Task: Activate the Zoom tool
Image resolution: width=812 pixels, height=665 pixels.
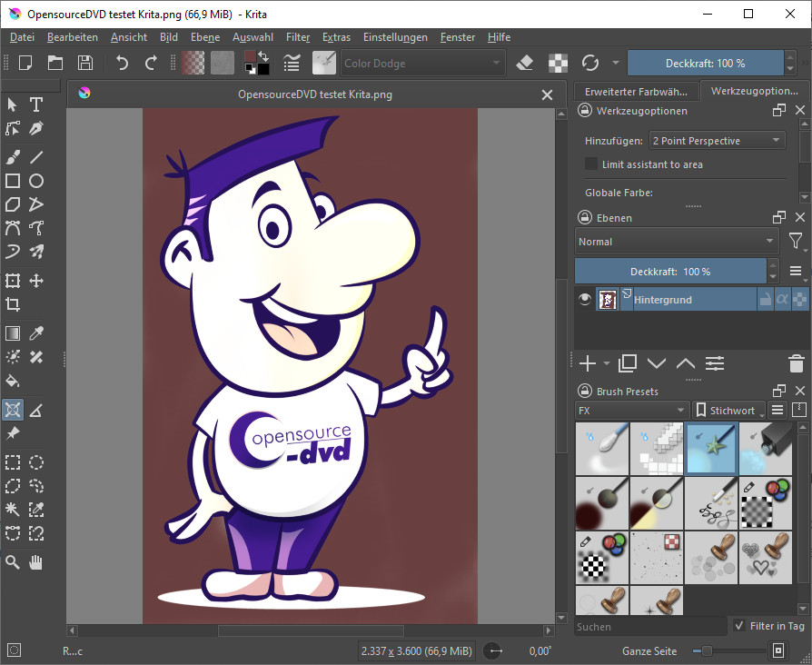Action: (x=13, y=562)
